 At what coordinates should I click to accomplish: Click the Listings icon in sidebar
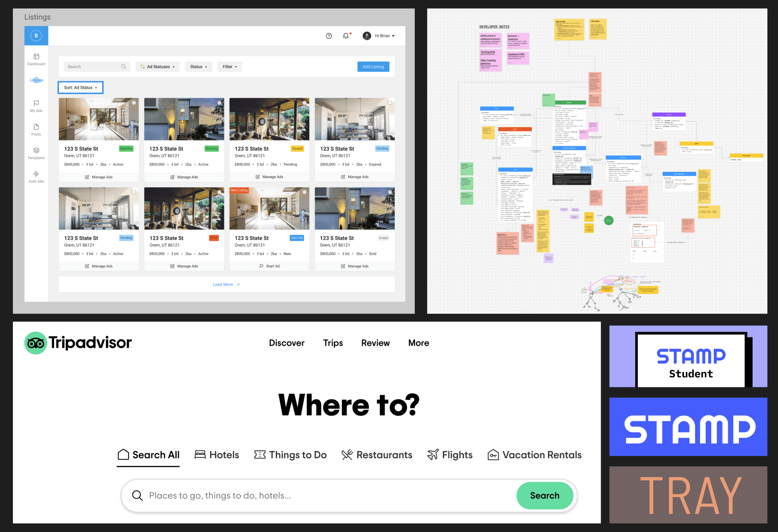(x=37, y=80)
